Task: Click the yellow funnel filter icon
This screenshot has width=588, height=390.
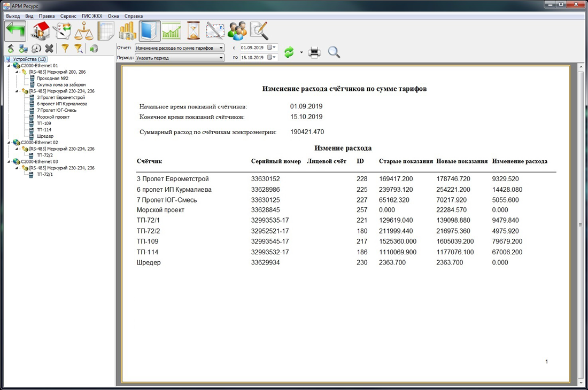Action: click(x=65, y=49)
